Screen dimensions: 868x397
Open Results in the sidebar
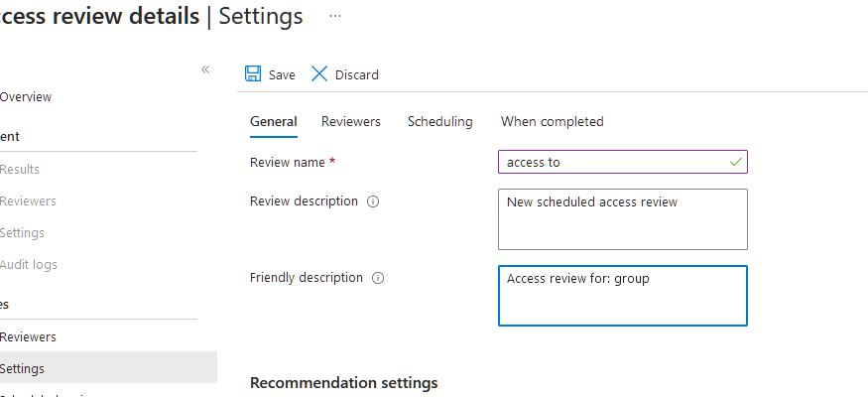point(20,170)
